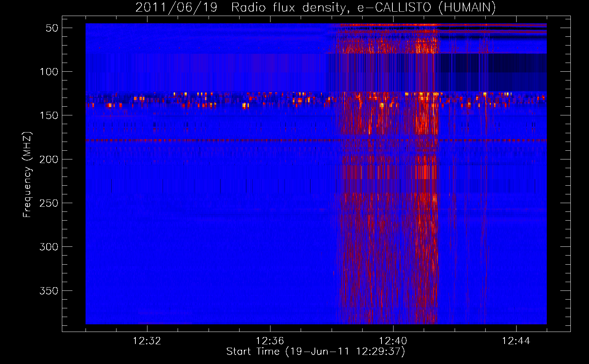
Task: Click the 350 frequency tick label
Action: tap(49, 291)
